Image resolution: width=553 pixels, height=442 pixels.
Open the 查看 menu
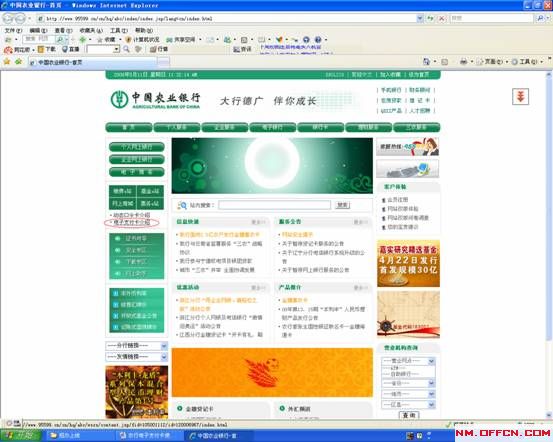point(63,30)
